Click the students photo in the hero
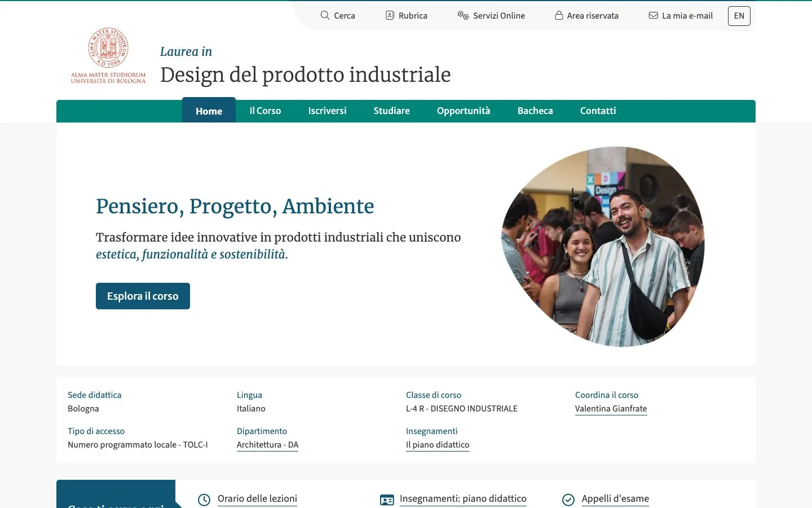Screen dimensions: 812x508 (603, 246)
